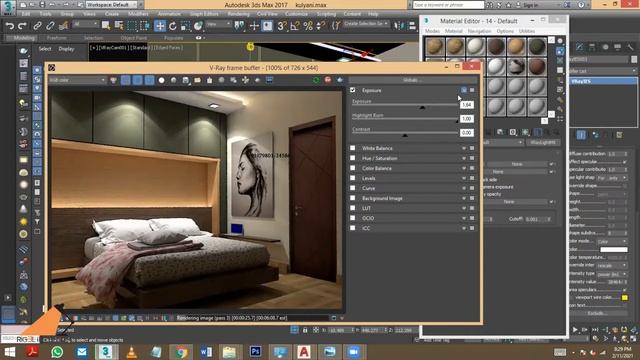Click the red stop render icon

pyautogui.click(x=328, y=80)
